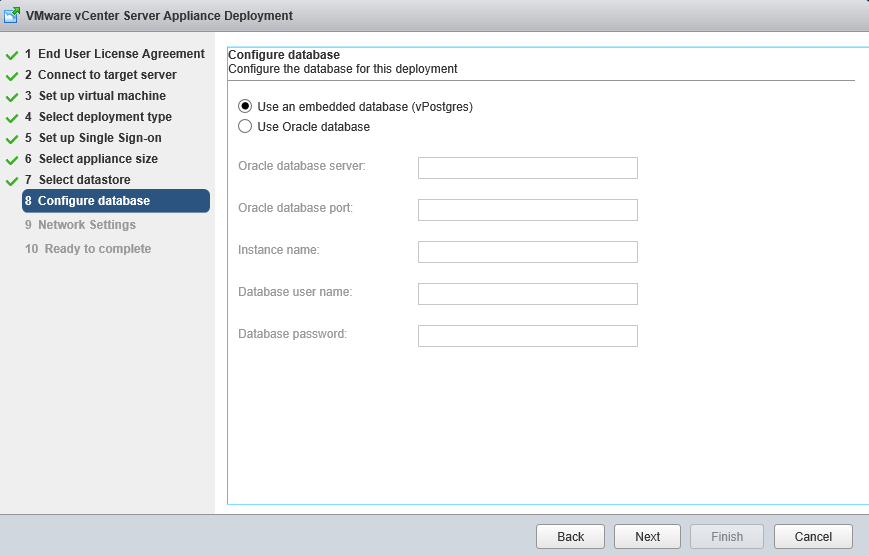Focus the Instance name input box
The height and width of the screenshot is (556, 869).
tap(528, 252)
